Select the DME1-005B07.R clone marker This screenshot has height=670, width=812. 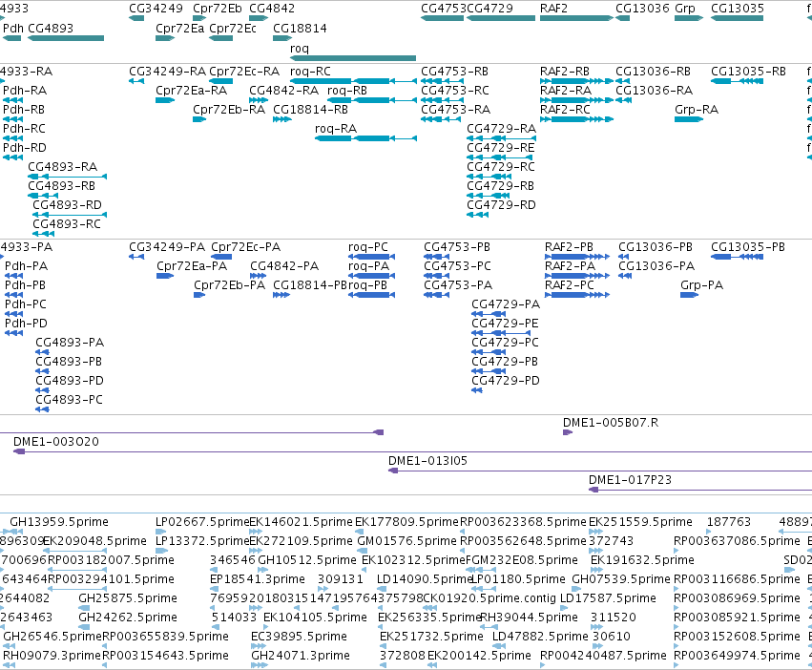tap(568, 432)
